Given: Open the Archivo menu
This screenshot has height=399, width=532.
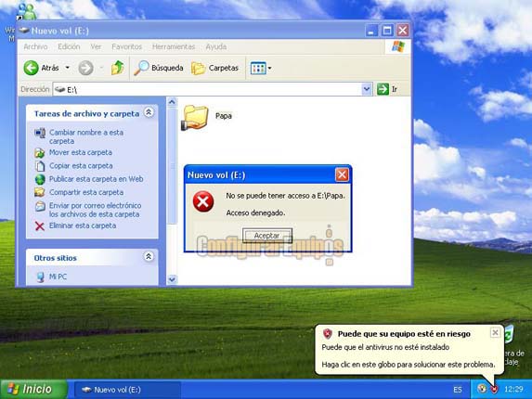Looking at the screenshot, I should coord(35,46).
